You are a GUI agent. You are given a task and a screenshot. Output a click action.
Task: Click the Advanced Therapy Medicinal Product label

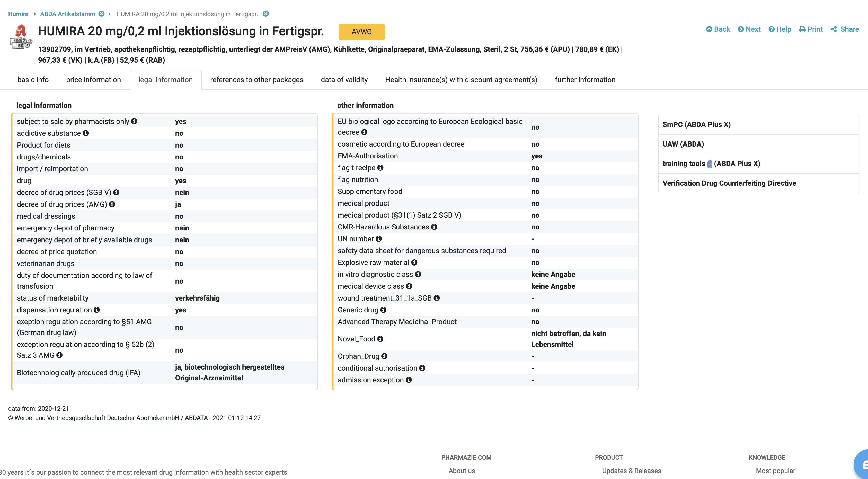[x=397, y=322]
